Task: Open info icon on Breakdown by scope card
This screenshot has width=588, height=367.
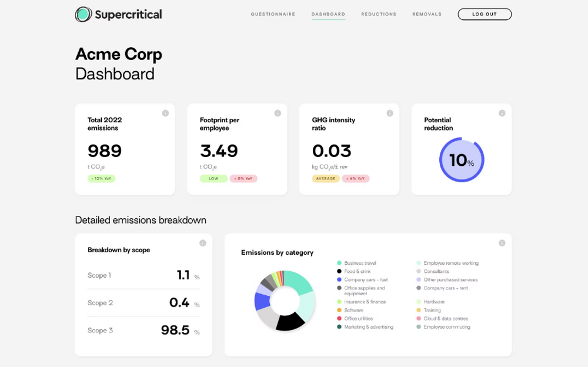Action: 202,243
